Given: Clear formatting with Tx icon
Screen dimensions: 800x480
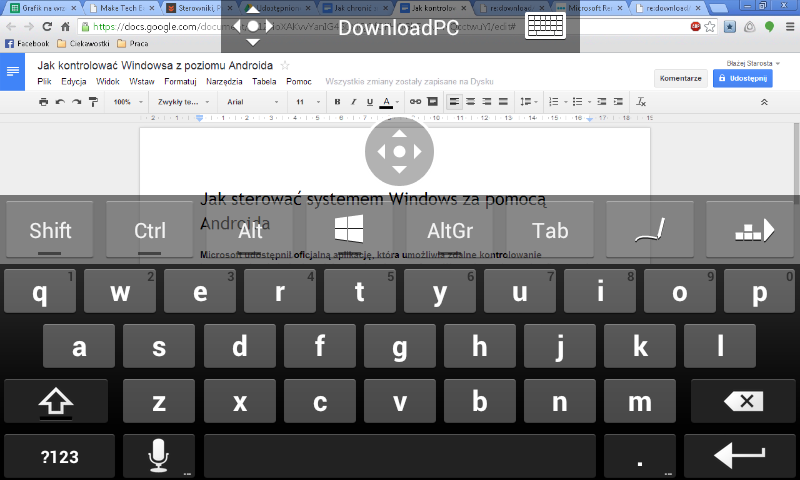Looking at the screenshot, I should coord(641,102).
